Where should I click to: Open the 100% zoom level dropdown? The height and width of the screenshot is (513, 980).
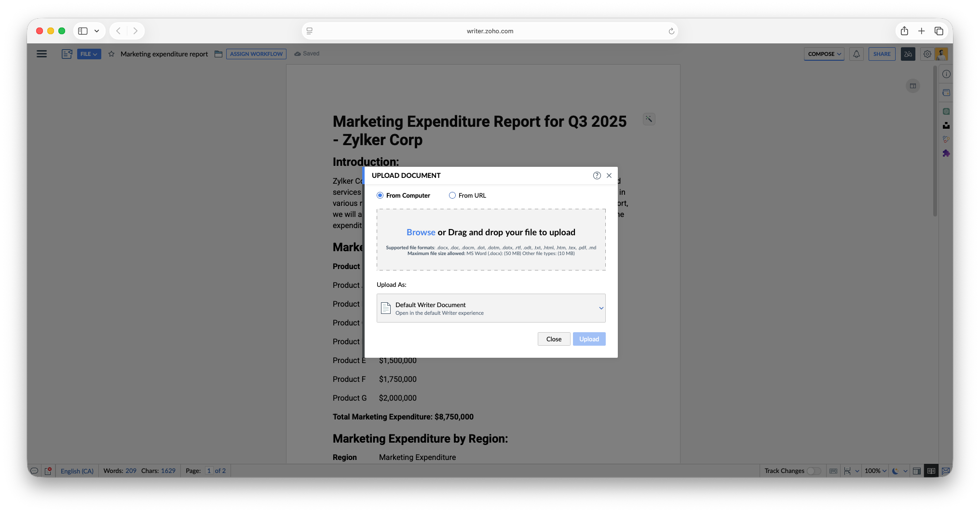[875, 471]
